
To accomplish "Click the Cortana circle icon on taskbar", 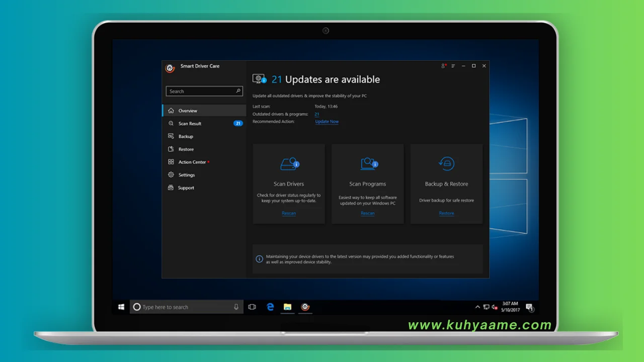I will coord(137,307).
